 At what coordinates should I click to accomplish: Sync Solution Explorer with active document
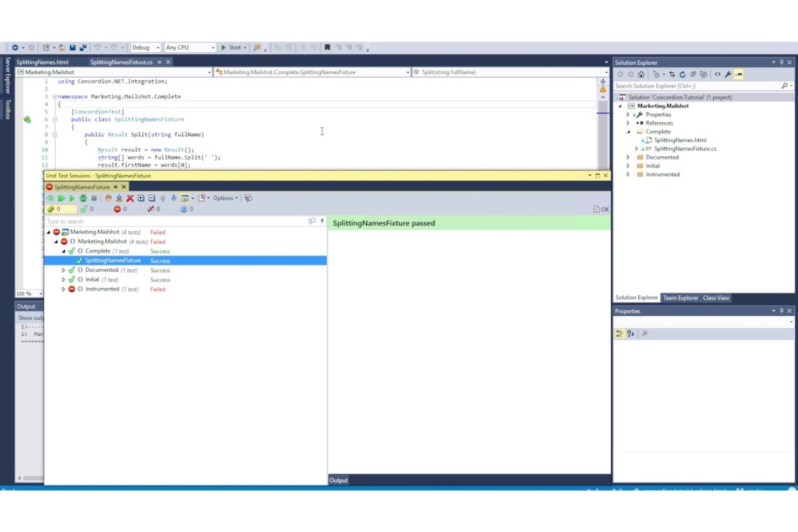pyautogui.click(x=671, y=74)
